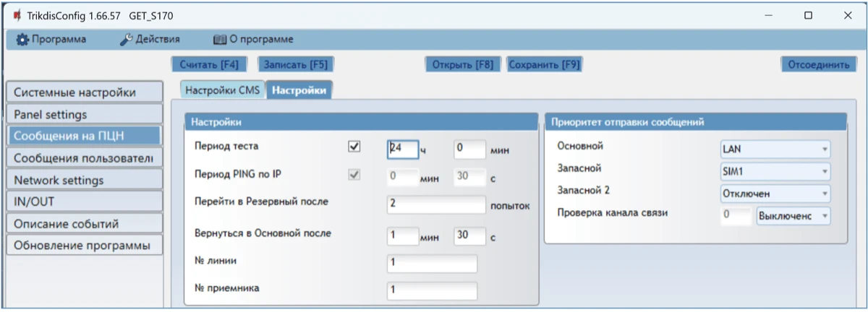Go to the Network settings section
Image resolution: width=868 pixels, height=312 pixels.
point(84,180)
